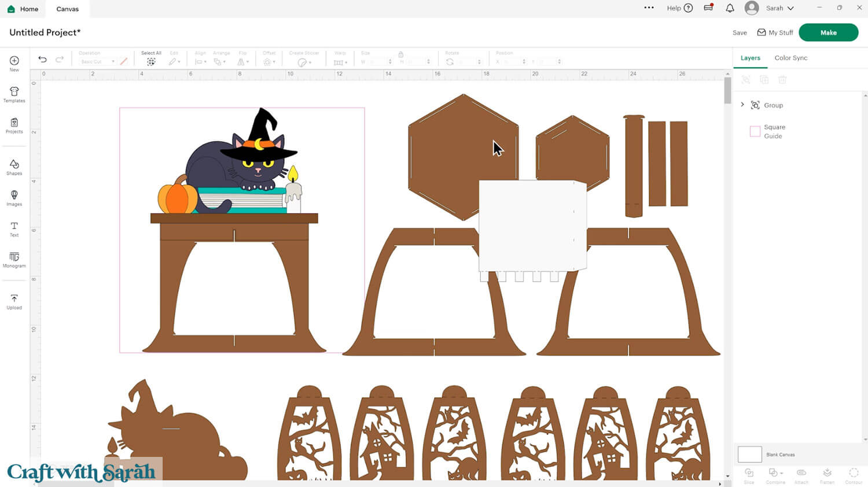Viewport: 868px width, 487px height.
Task: Select the Shapes tool
Action: click(14, 165)
